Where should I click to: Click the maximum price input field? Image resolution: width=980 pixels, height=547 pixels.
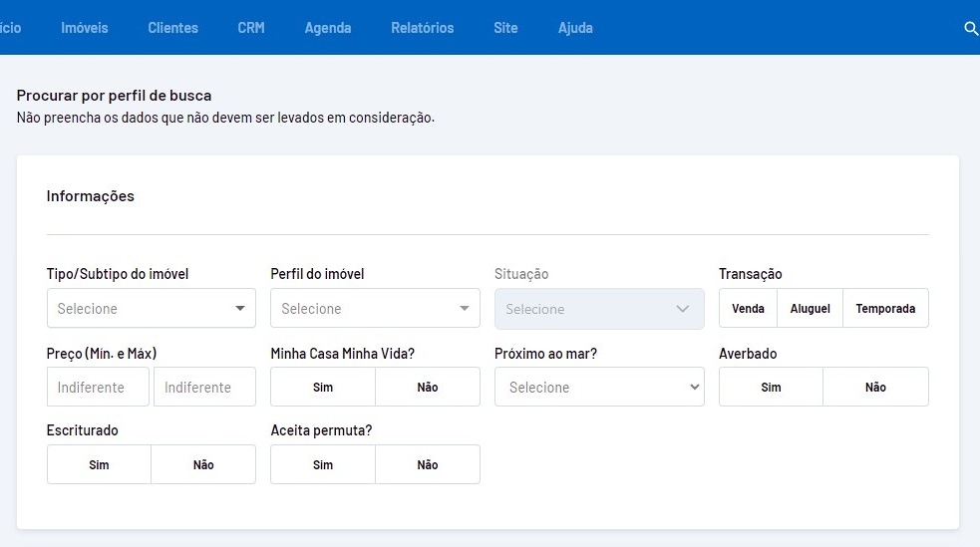(x=204, y=388)
